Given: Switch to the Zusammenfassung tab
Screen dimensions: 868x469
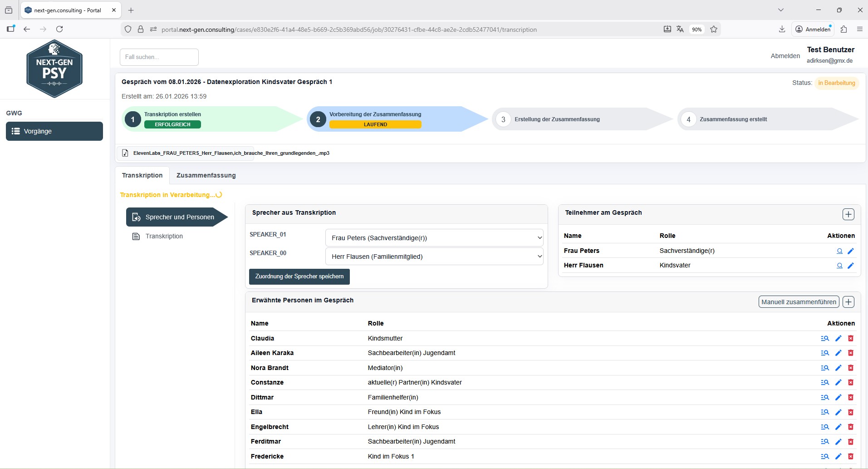Looking at the screenshot, I should pyautogui.click(x=206, y=175).
